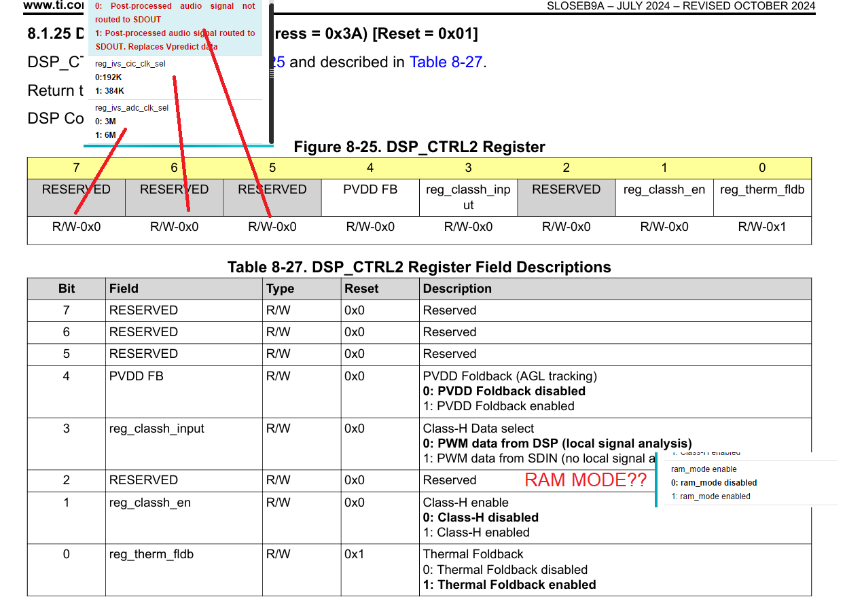Screen dimensions: 845x616
Task: Click the Type column header in the table
Action: [302, 289]
